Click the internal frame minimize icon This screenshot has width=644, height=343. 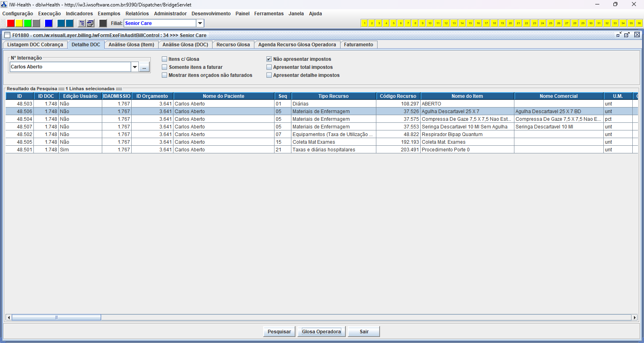coord(619,35)
